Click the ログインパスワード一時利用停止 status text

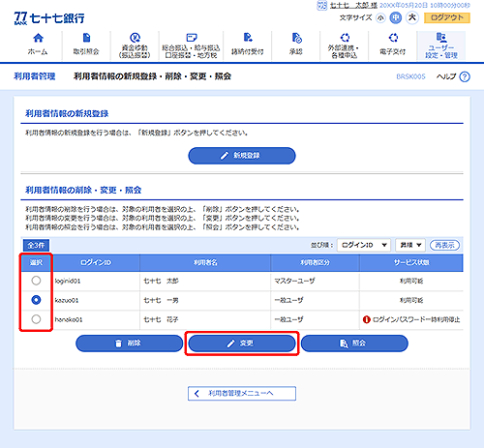pos(416,319)
